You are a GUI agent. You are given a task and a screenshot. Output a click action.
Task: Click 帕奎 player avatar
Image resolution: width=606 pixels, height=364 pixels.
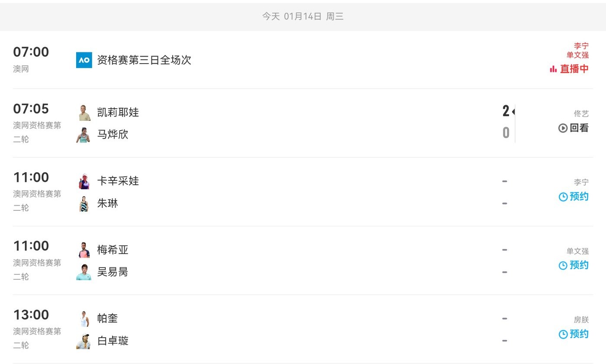click(84, 319)
